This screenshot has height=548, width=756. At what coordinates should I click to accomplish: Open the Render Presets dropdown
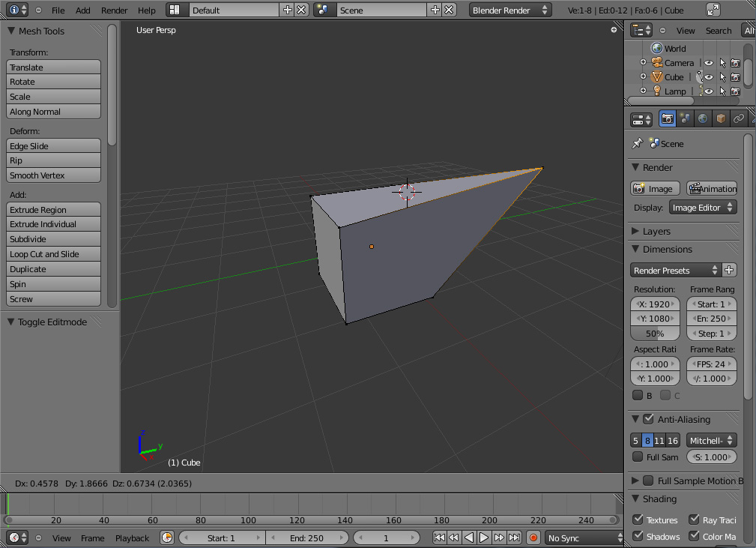[676, 270]
